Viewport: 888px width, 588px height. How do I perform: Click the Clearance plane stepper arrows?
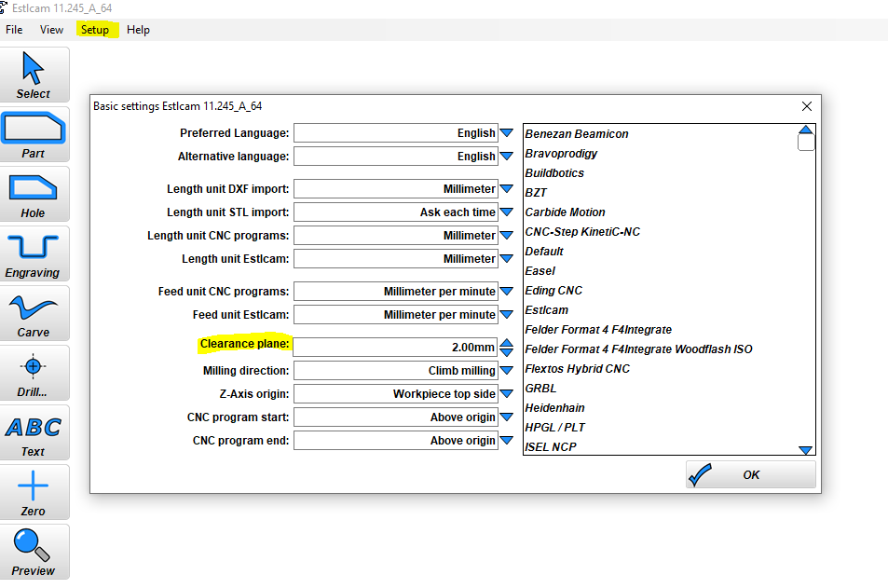507,348
